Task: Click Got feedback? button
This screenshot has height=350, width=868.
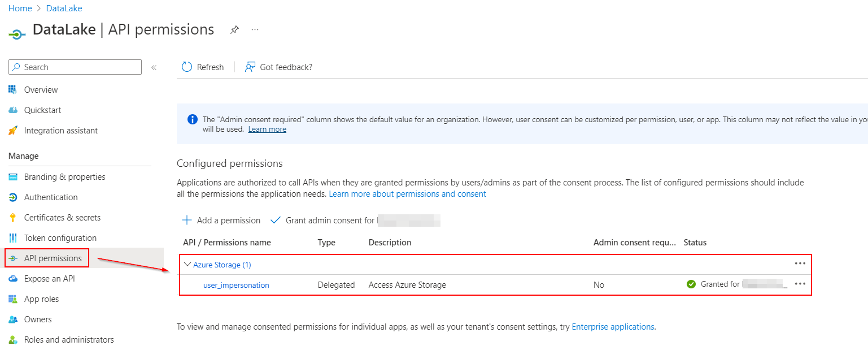Action: [x=278, y=67]
